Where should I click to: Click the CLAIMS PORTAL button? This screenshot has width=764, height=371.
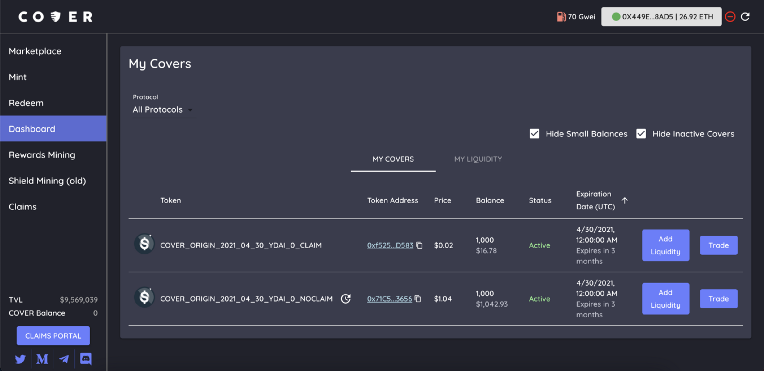[53, 336]
